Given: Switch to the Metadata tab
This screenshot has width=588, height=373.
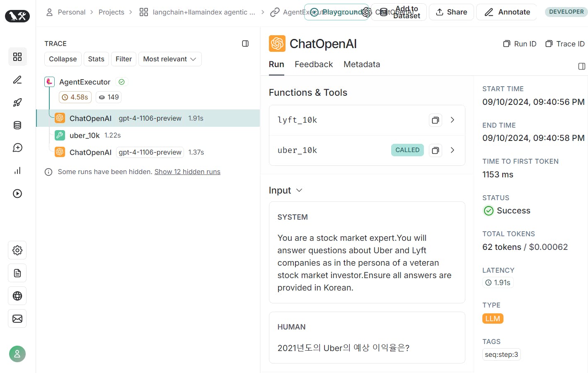Looking at the screenshot, I should click(x=362, y=64).
